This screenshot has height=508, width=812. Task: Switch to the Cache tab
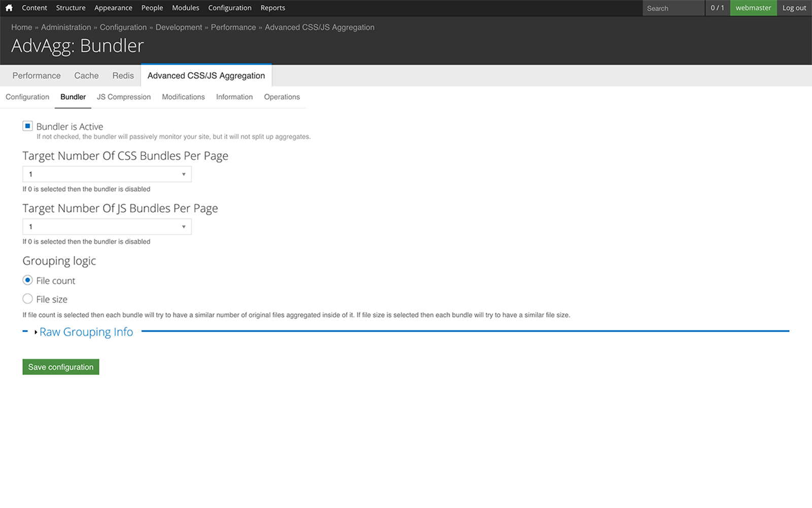[x=86, y=76]
